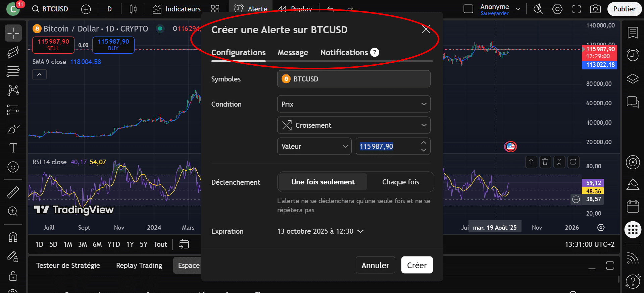The height and width of the screenshot is (293, 644).
Task: Open the 'Prix' condition dropdown
Action: [353, 104]
